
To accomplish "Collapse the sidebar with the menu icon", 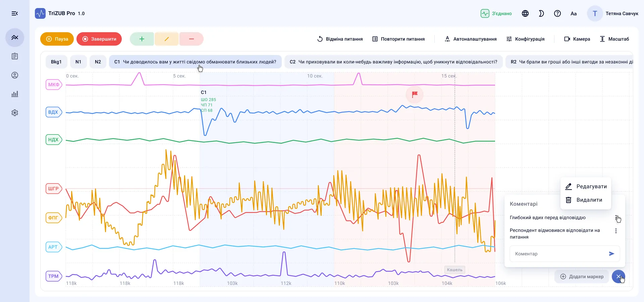I will point(15,13).
